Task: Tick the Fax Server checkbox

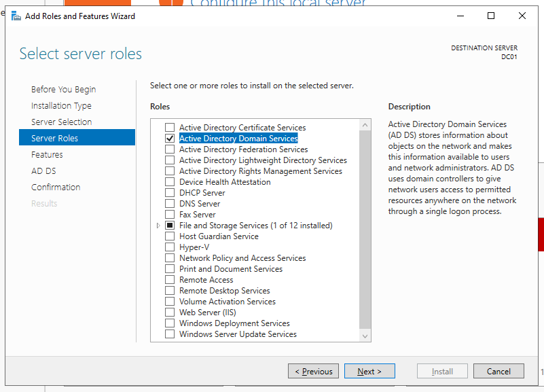Action: tap(170, 215)
